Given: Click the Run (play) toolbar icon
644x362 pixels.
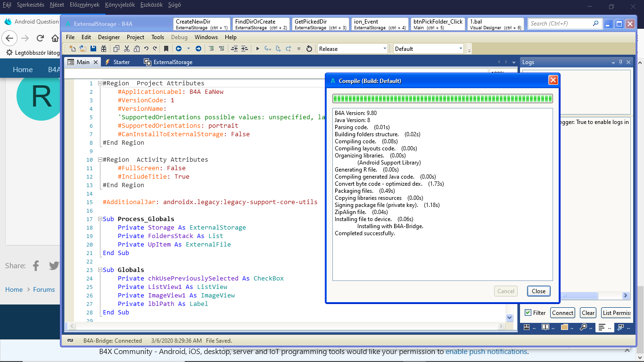Looking at the screenshot, I should pyautogui.click(x=257, y=49).
